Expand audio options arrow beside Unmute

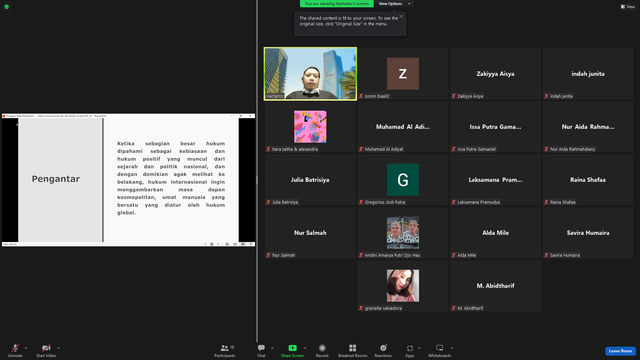click(x=26, y=348)
